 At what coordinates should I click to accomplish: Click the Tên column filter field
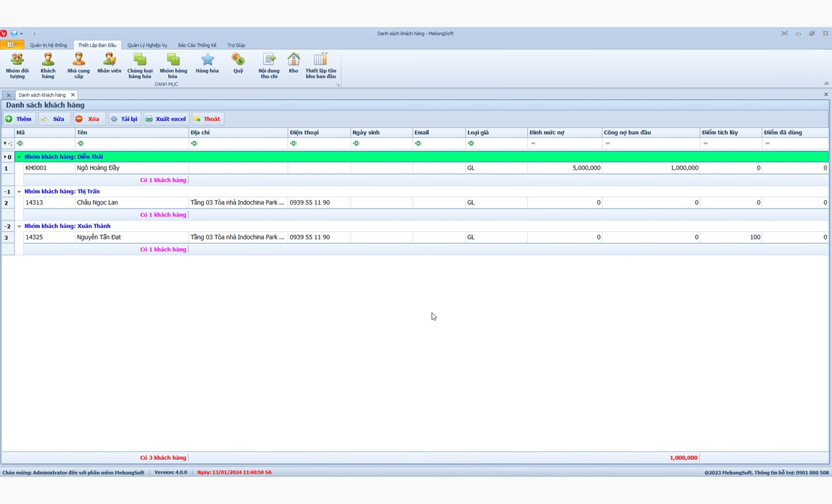coord(132,144)
